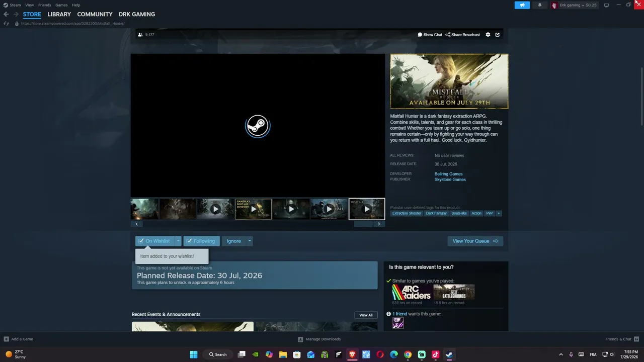Open Bellring Games developer link
This screenshot has width=644, height=362.
pos(448,174)
